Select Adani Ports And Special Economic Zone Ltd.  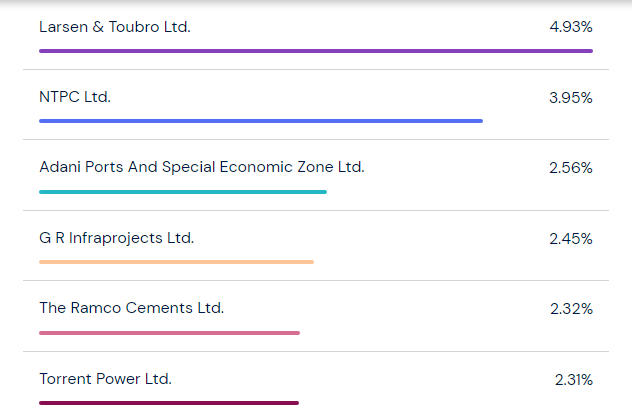coord(201,167)
